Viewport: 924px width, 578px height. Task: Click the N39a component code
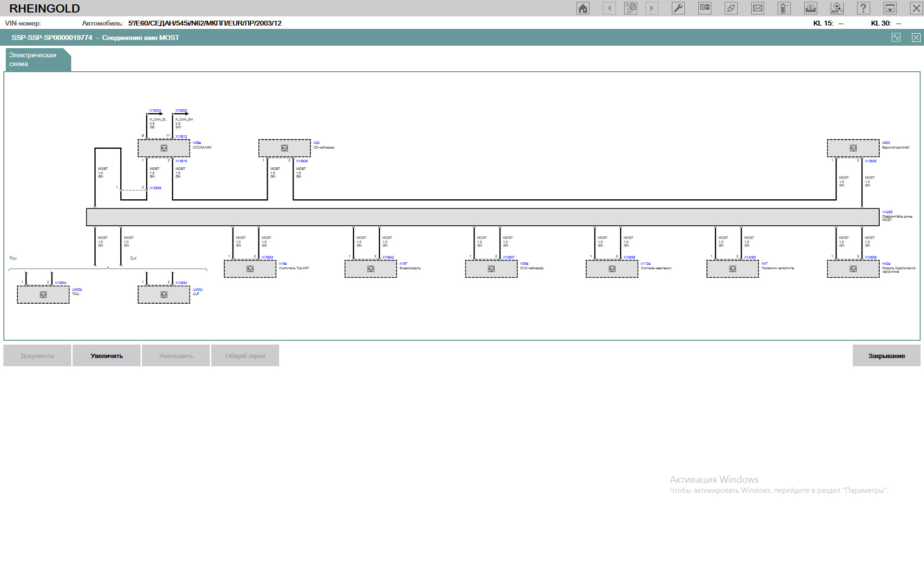524,264
